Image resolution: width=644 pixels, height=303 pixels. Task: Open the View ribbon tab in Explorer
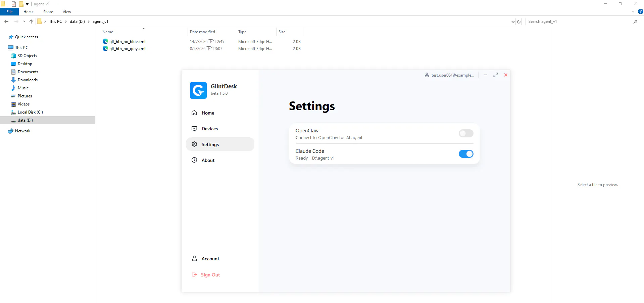tap(67, 12)
